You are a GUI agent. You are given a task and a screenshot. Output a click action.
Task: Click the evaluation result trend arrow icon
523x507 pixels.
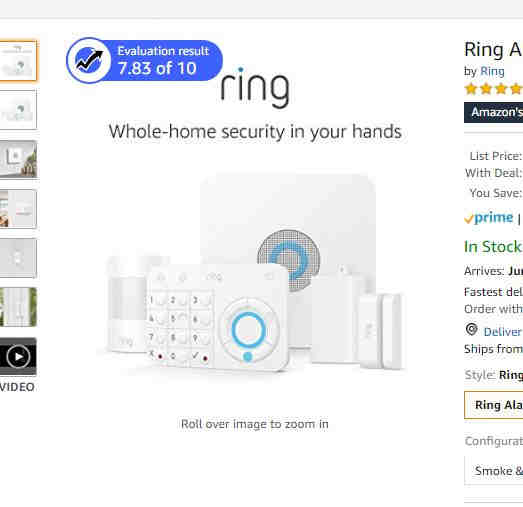pyautogui.click(x=89, y=60)
